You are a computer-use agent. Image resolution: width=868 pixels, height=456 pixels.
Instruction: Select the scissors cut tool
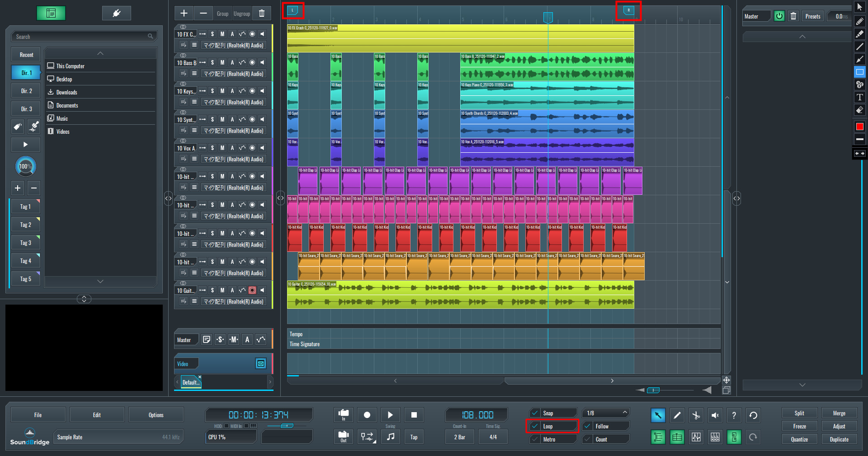696,415
